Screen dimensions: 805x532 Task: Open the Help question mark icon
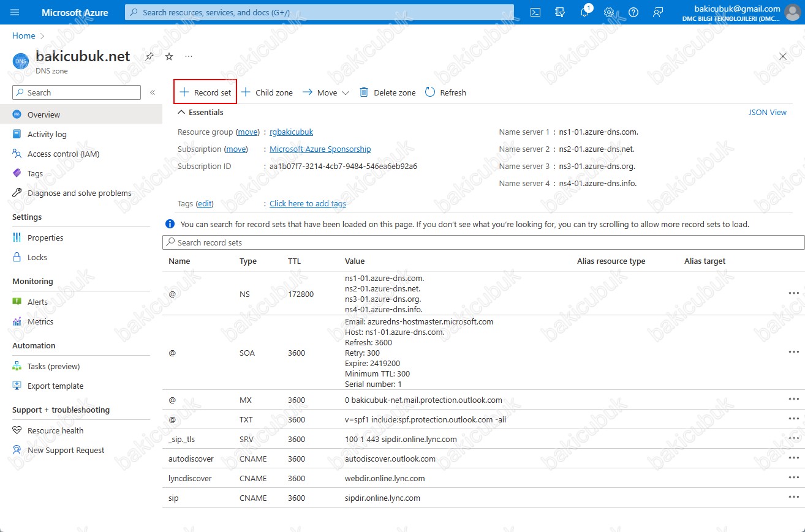633,12
